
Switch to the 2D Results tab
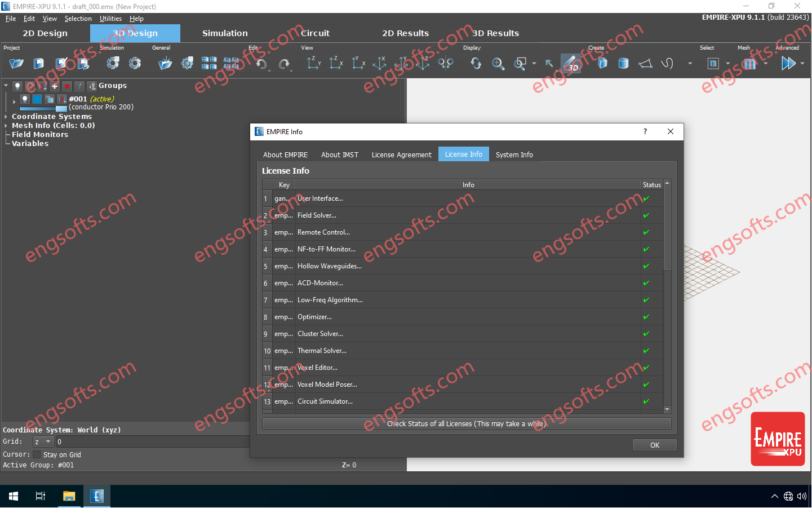pyautogui.click(x=405, y=33)
